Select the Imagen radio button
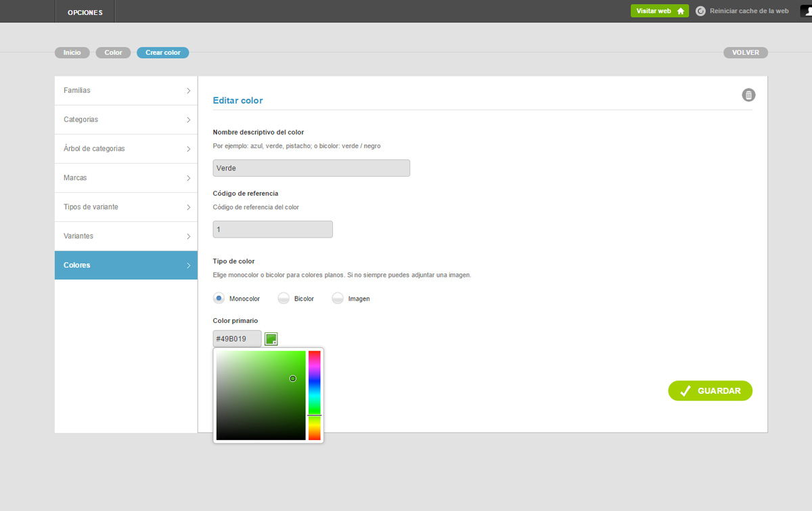The height and width of the screenshot is (511, 812). tap(338, 298)
